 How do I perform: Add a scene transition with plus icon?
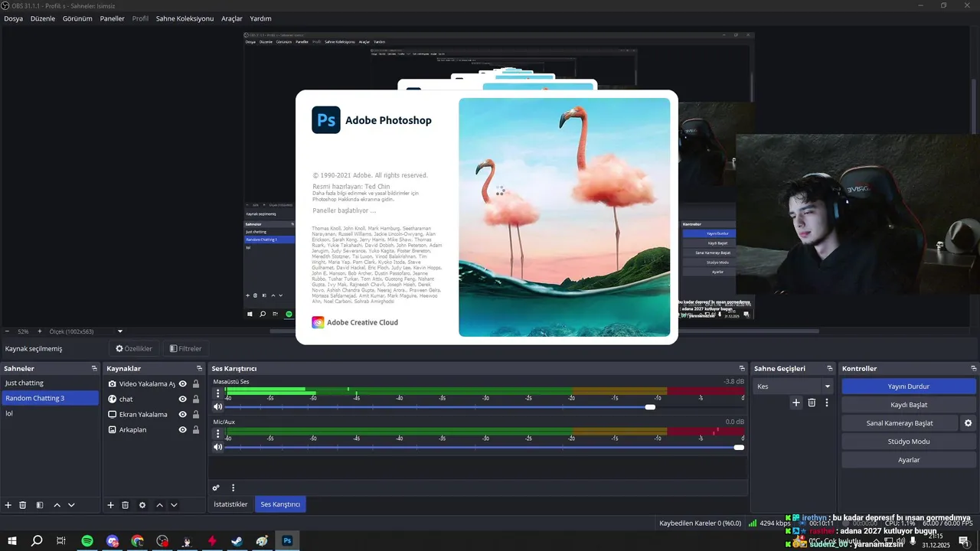click(x=796, y=403)
